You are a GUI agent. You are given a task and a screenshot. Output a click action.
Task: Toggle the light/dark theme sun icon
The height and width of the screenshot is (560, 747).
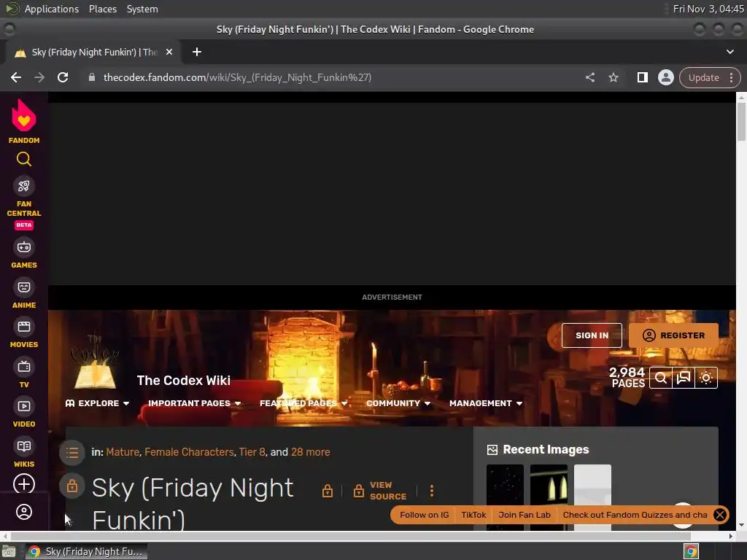pyautogui.click(x=706, y=378)
